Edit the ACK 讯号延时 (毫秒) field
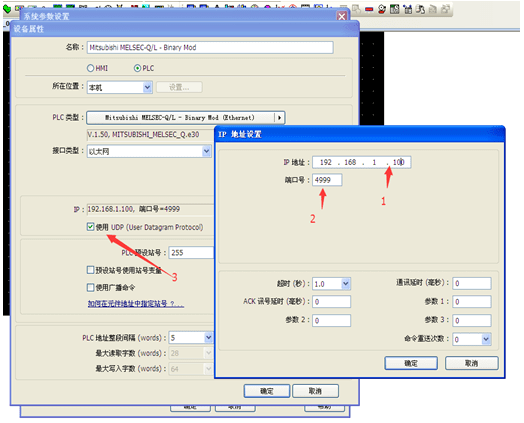Viewport: 524px width, 423px height. coord(332,302)
